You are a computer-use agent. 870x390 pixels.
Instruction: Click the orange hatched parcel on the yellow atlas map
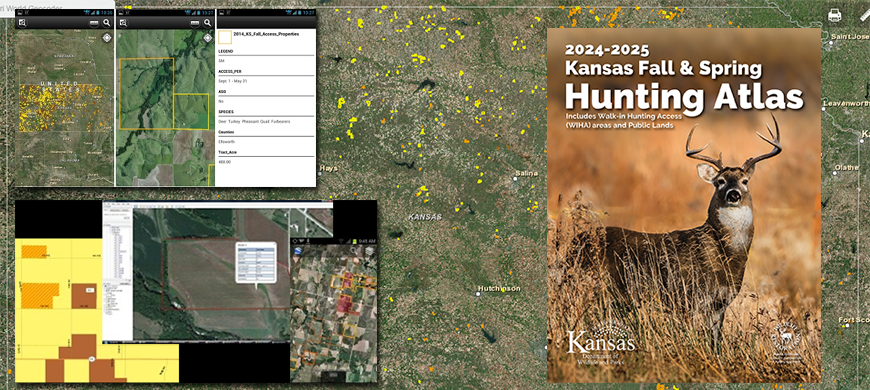coord(40,296)
